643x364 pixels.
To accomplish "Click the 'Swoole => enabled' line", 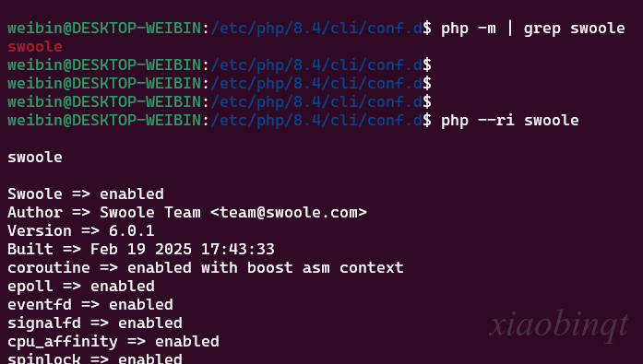I will 86,194.
